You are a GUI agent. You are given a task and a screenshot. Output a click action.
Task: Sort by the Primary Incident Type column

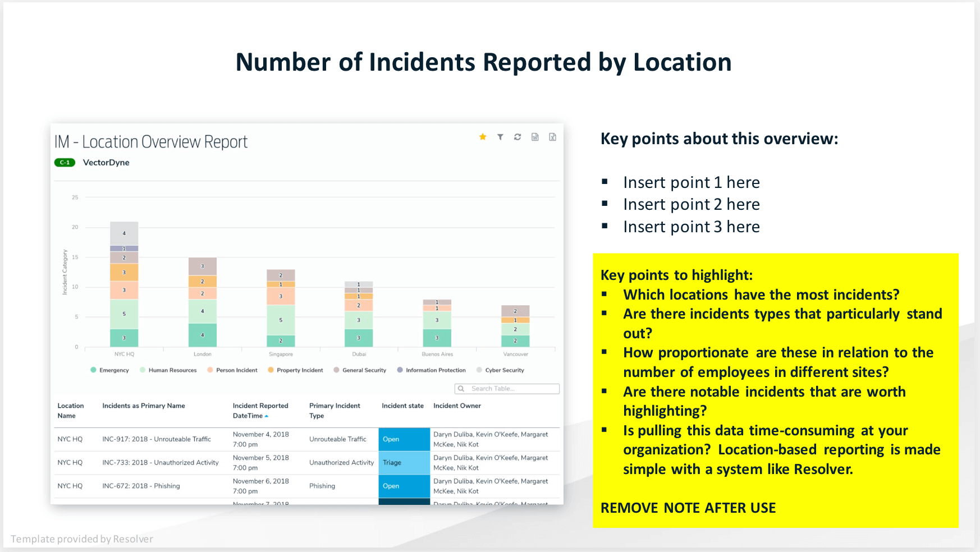(x=334, y=411)
